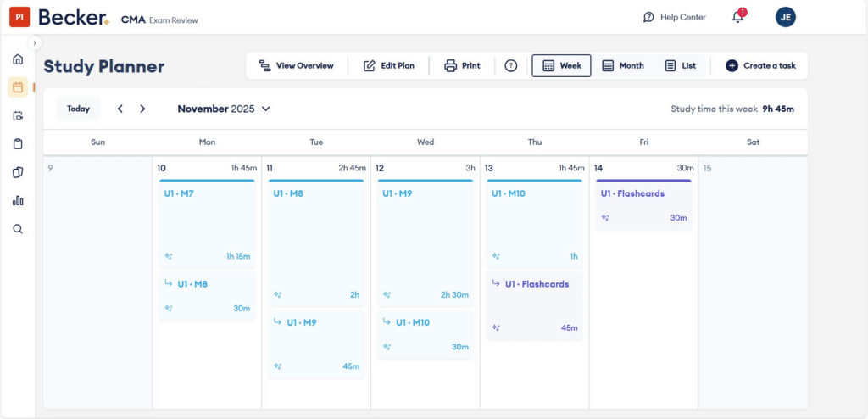
Task: Click sparkle icon on Friday Flashcards card
Action: pos(605,218)
